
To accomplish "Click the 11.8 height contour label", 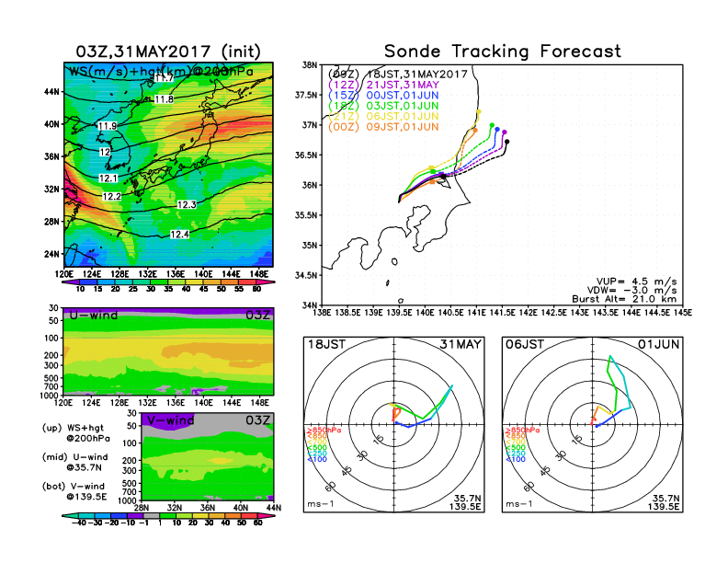I will click(x=164, y=99).
